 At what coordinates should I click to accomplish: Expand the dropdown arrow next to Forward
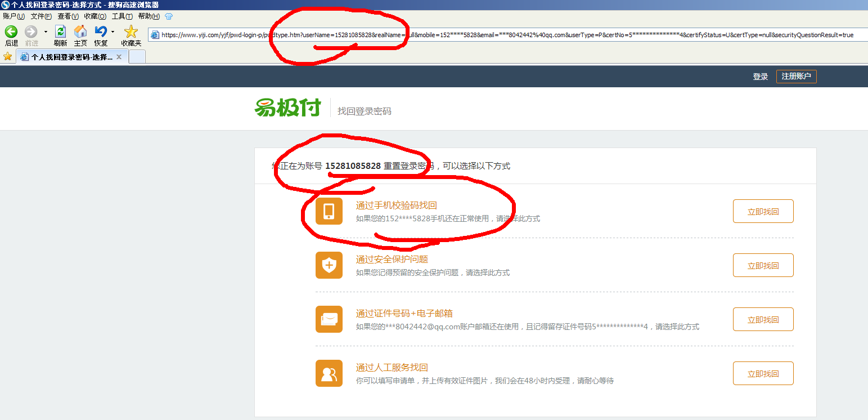tap(46, 32)
